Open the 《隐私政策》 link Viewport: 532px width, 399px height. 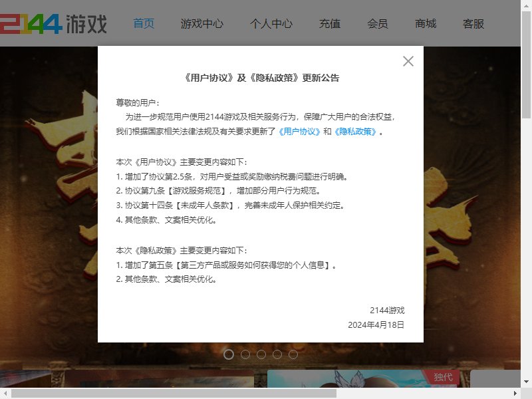[x=355, y=132]
